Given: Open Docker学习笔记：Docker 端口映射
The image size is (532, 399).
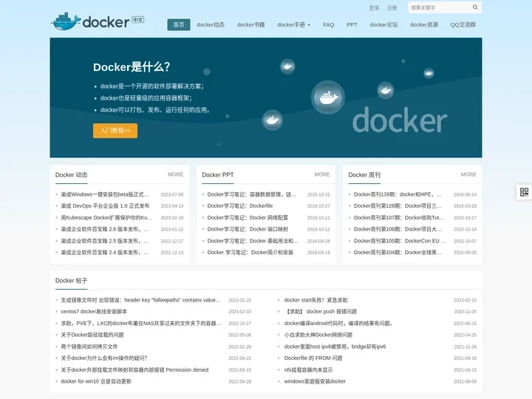Looking at the screenshot, I should (x=248, y=229).
